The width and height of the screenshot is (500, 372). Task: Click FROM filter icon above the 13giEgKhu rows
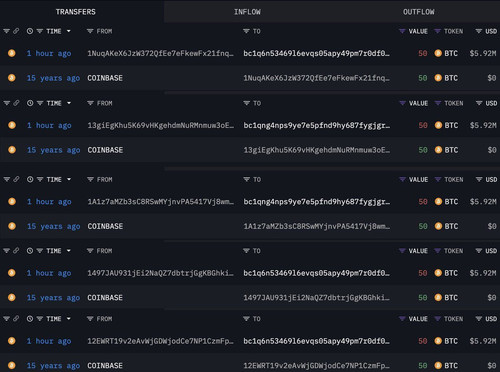(90, 103)
